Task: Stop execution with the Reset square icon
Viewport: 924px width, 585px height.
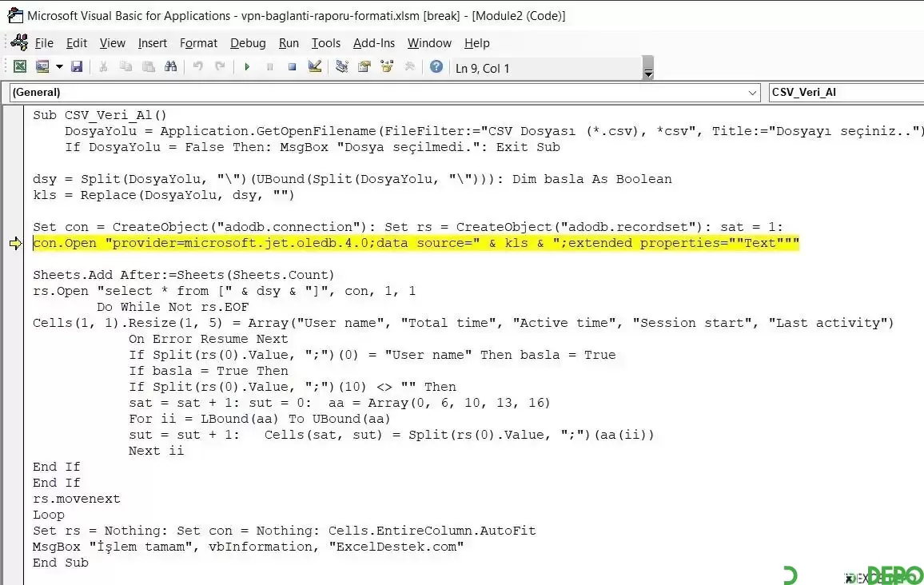Action: [292, 66]
